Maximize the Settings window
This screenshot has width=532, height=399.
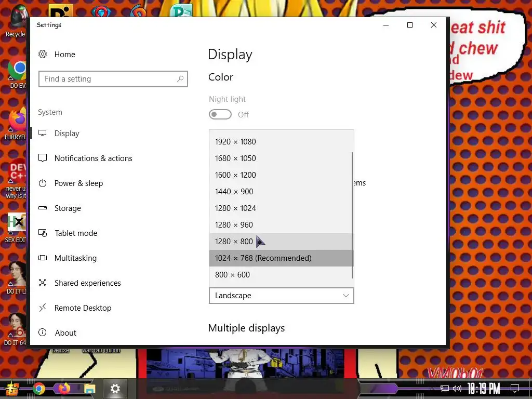click(410, 25)
